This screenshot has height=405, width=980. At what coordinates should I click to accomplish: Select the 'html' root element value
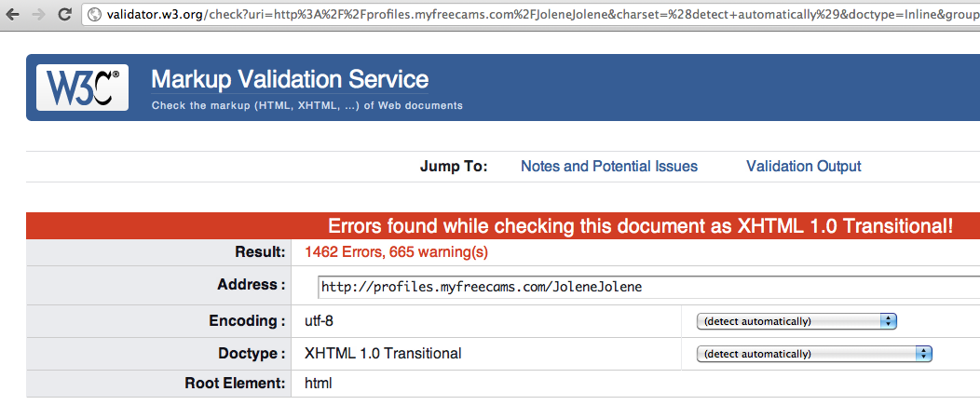tap(318, 384)
